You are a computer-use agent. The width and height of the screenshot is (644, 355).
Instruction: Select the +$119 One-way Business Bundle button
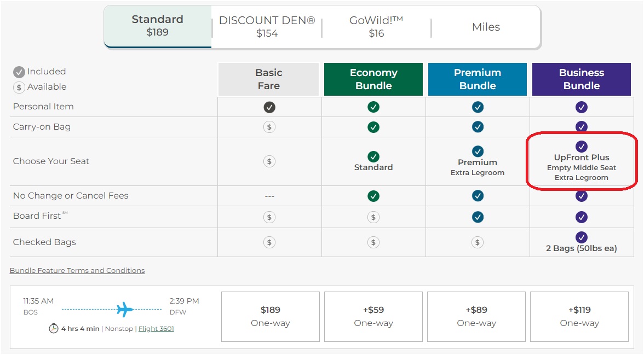tap(579, 316)
